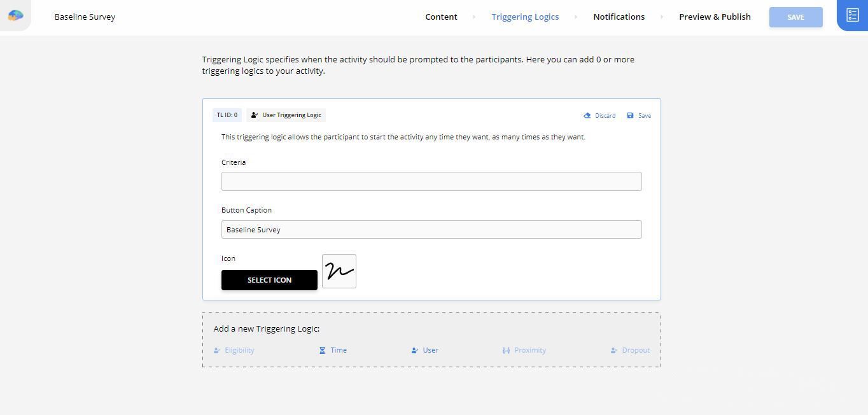The width and height of the screenshot is (868, 415).
Task: Click the app logo in the top-left corner
Action: pos(15,15)
